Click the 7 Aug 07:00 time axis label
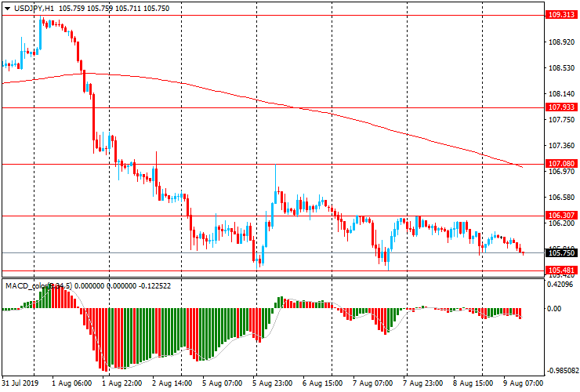 point(372,383)
